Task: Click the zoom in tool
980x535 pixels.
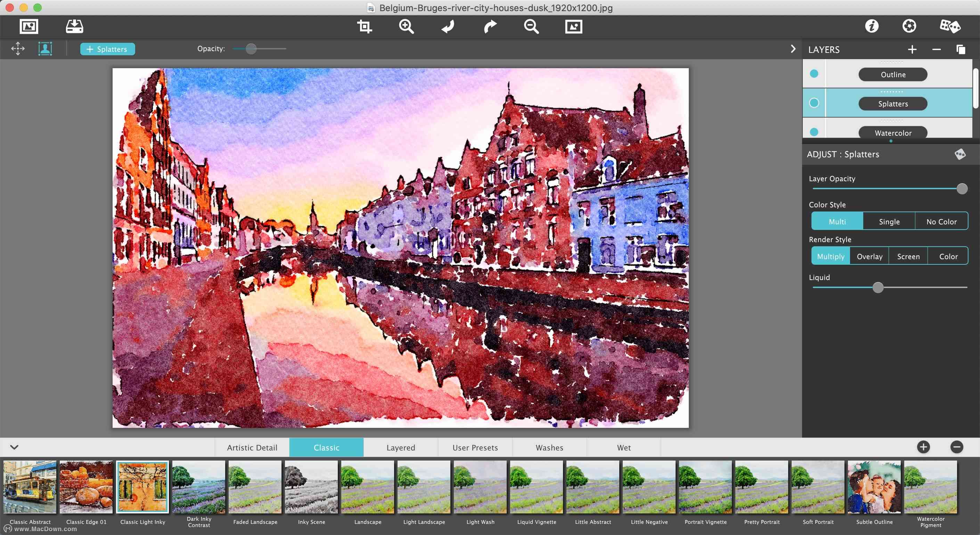Action: click(406, 26)
